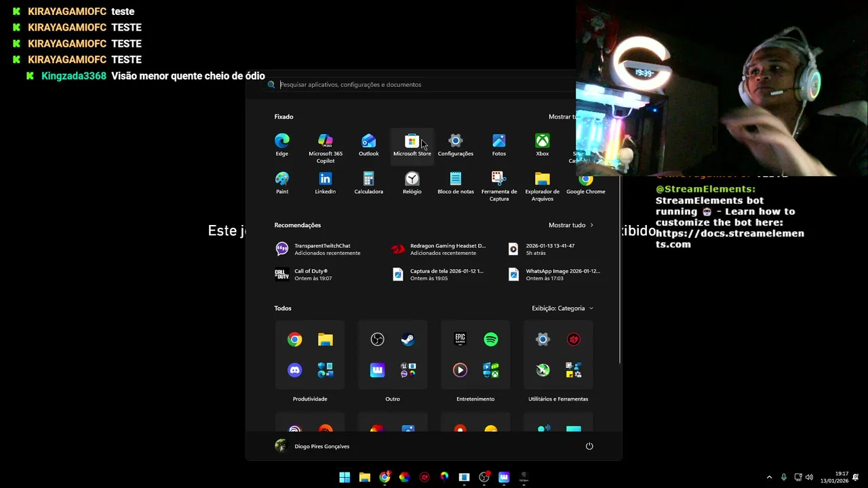Expand the Outro folder's small app group

408,370
